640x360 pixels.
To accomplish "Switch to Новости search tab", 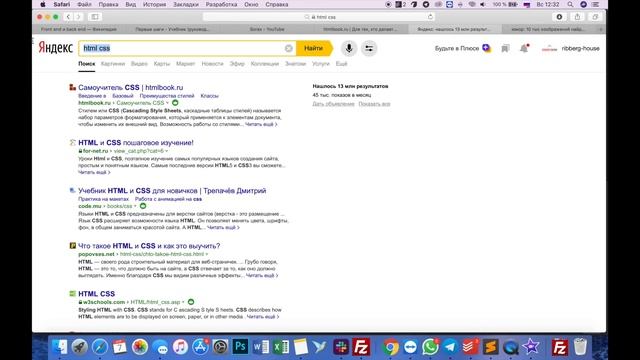I will (212, 64).
